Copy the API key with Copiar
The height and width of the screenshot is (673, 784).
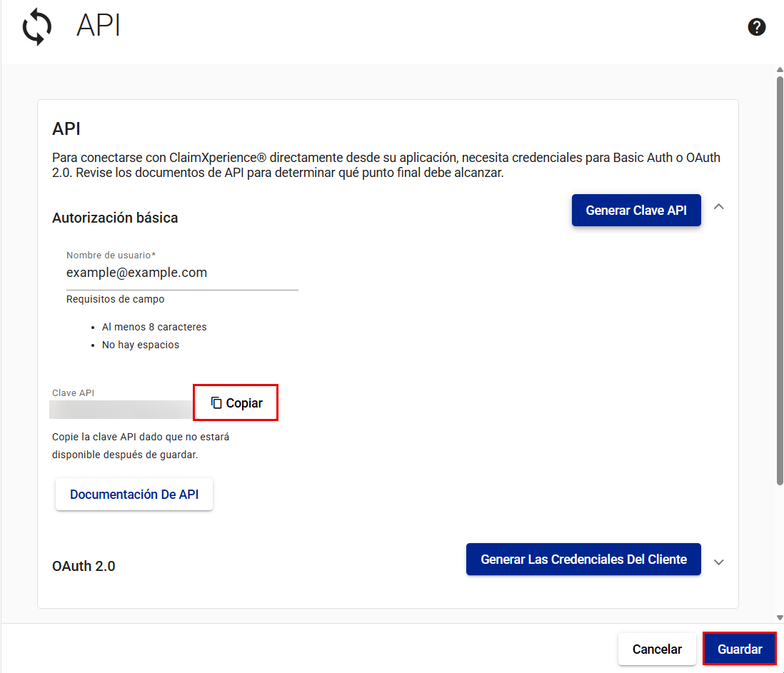click(x=236, y=403)
